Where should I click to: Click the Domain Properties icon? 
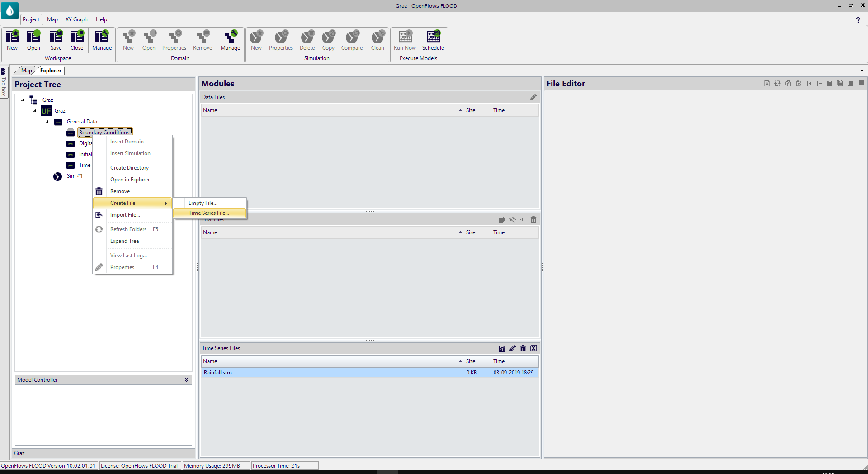click(174, 40)
